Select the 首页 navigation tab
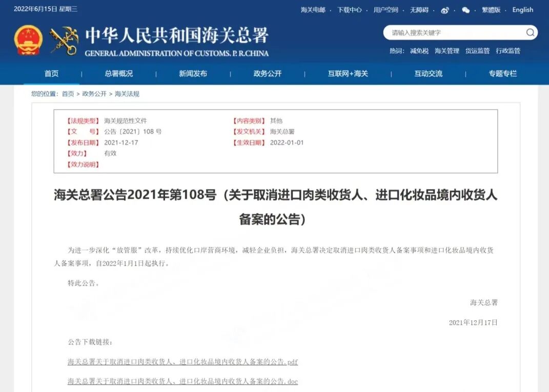 [51, 73]
